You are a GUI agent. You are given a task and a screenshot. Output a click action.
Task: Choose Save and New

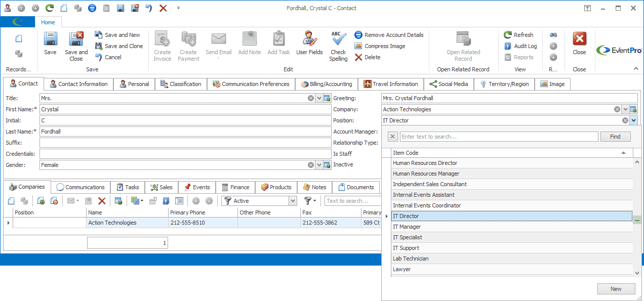point(117,35)
